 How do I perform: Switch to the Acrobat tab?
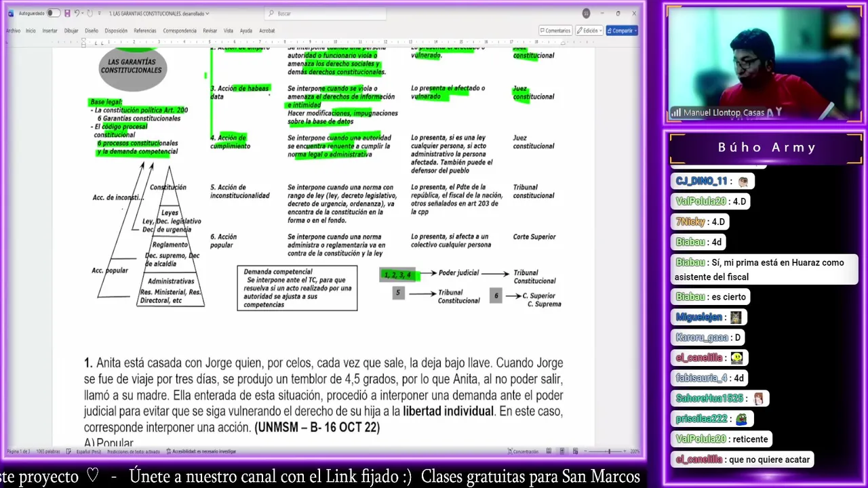(267, 30)
